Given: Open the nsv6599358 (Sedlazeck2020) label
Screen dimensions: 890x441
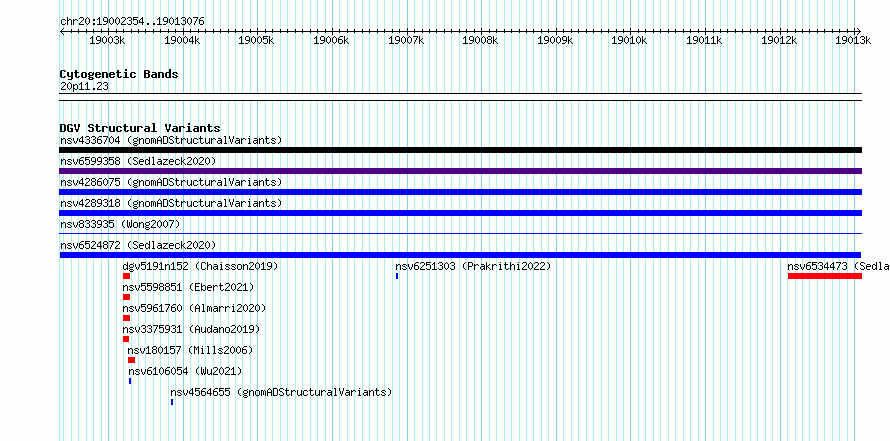Looking at the screenshot, I should [x=138, y=161].
